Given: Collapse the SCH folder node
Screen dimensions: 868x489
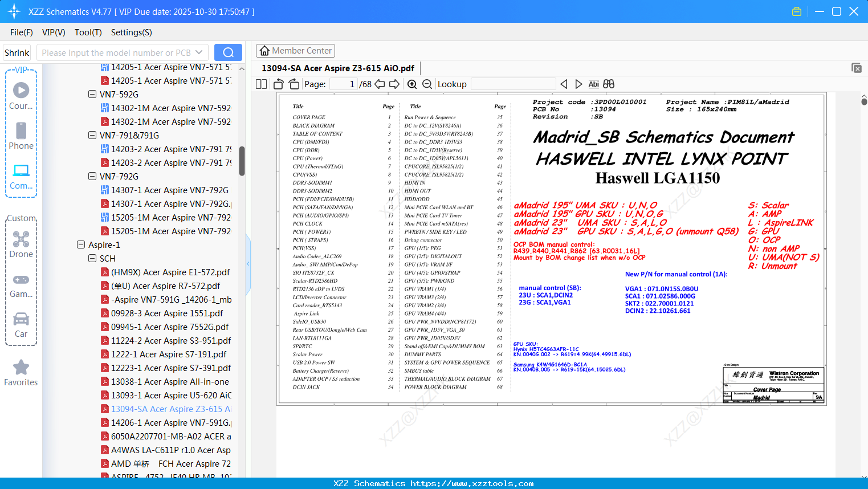Looking at the screenshot, I should (x=92, y=259).
